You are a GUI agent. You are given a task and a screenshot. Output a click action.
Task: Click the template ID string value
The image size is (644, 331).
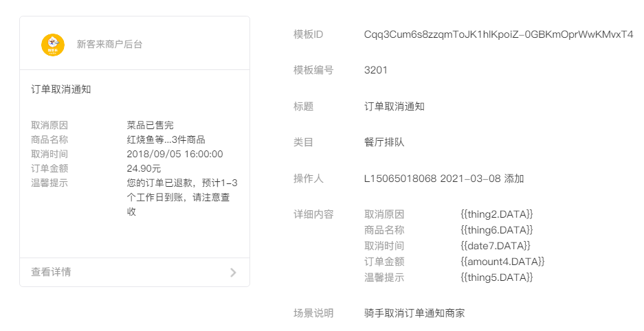click(x=498, y=34)
